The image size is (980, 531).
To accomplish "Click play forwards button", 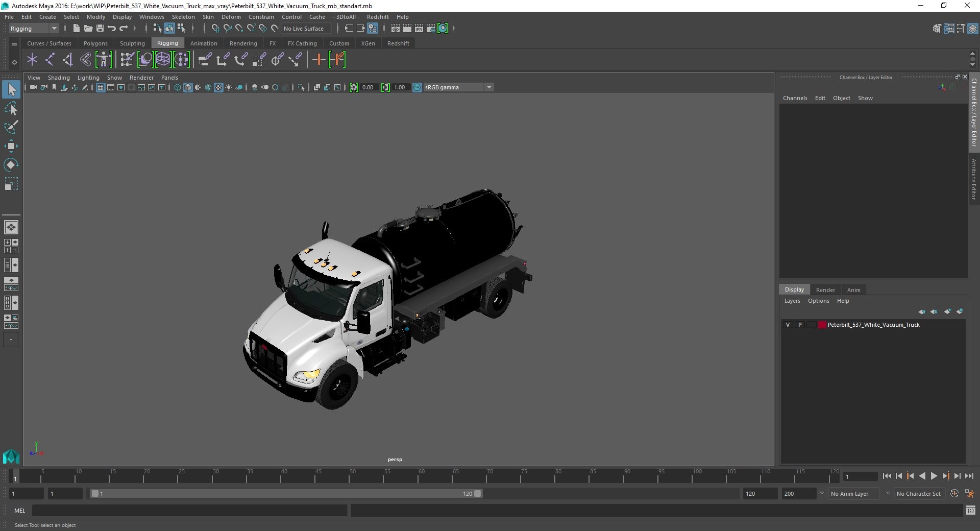I will coord(934,476).
